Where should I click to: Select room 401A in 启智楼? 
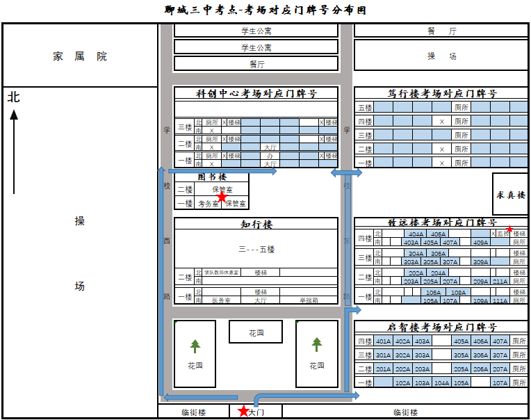383,341
